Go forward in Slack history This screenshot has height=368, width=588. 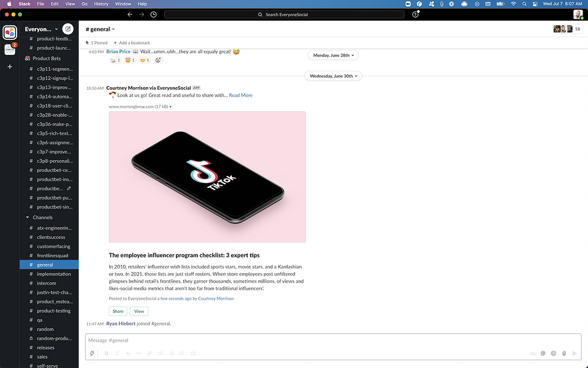[141, 14]
